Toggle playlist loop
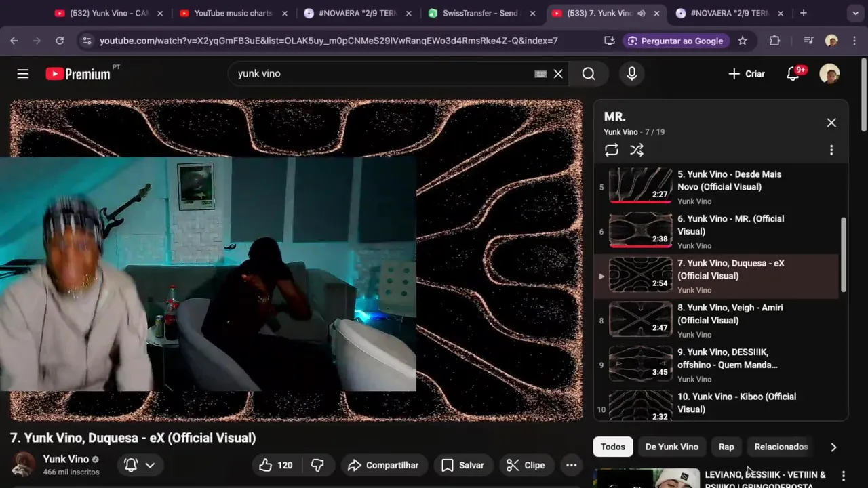The height and width of the screenshot is (488, 868). tap(612, 150)
